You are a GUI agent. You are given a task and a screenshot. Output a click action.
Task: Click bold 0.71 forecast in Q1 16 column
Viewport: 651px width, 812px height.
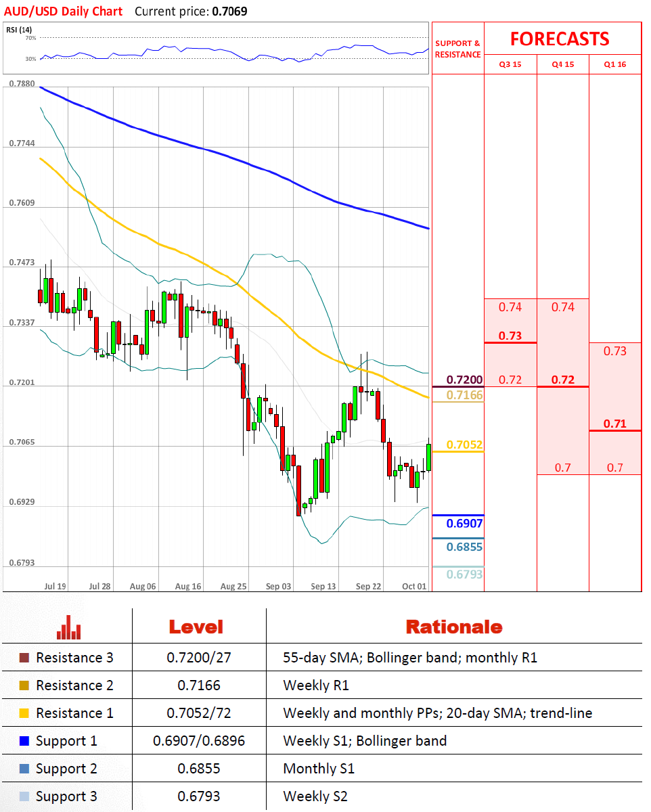pos(615,424)
